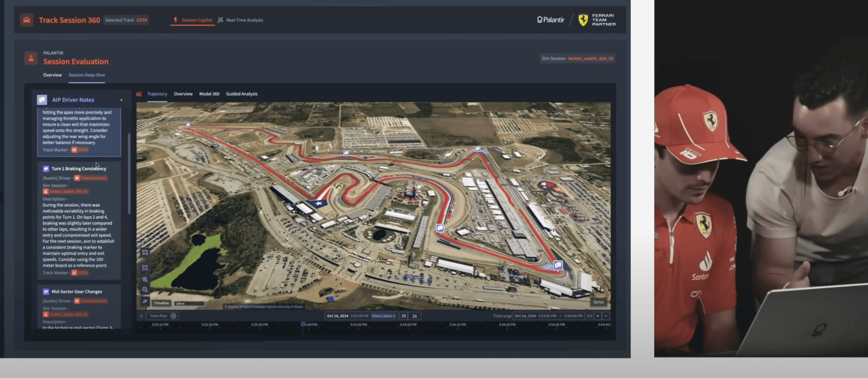Click the Track Session 360 car icon
Image resolution: width=868 pixels, height=378 pixels.
27,20
